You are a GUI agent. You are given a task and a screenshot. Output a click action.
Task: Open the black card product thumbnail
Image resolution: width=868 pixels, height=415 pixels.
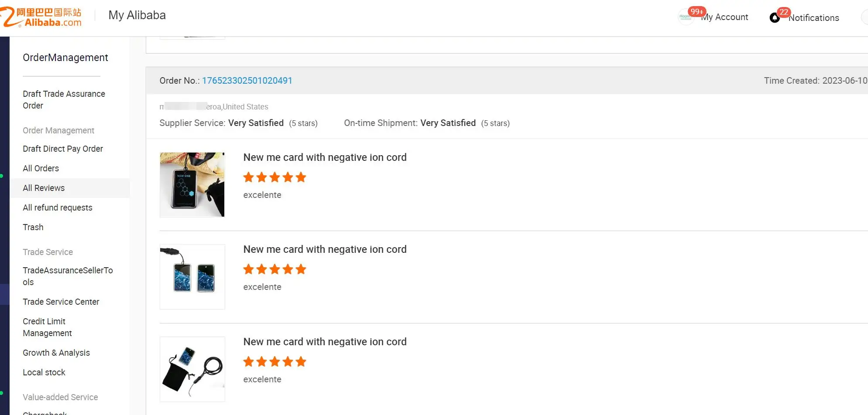(192, 184)
